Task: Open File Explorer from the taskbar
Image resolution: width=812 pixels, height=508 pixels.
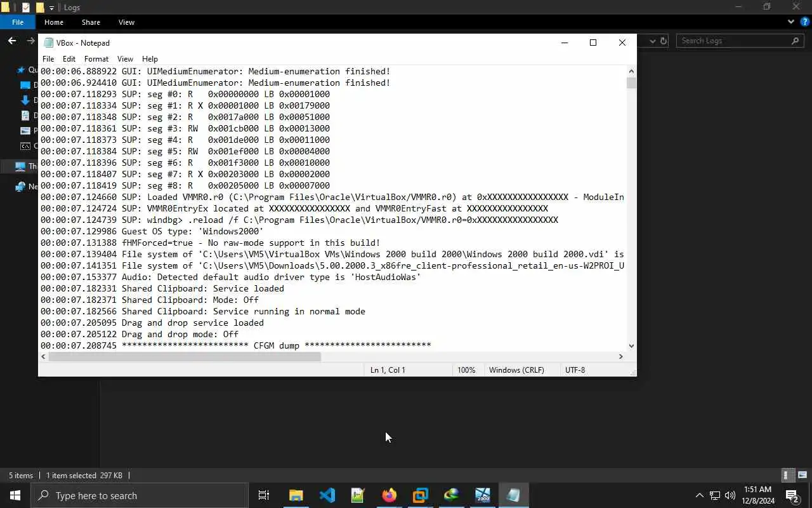Action: (296, 495)
